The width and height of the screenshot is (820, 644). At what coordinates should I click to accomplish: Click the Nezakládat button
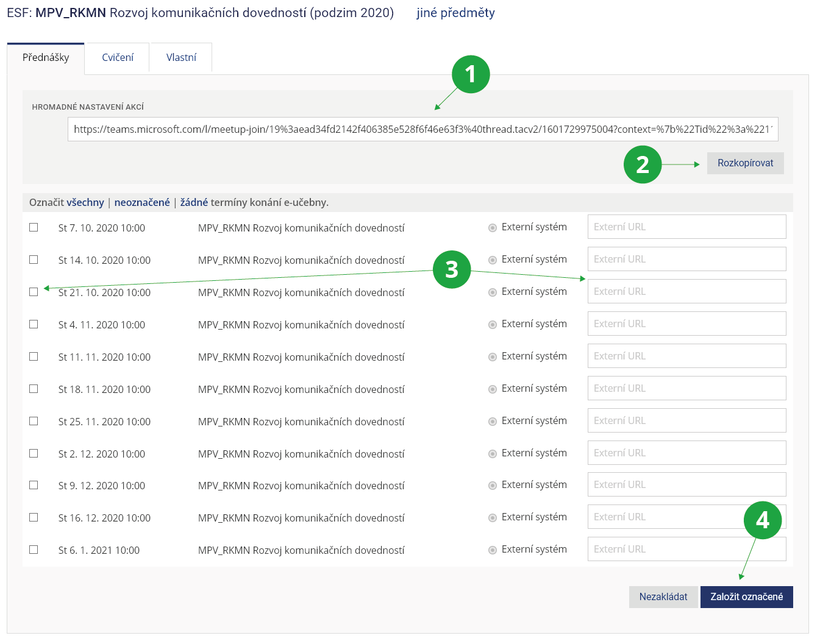point(663,597)
